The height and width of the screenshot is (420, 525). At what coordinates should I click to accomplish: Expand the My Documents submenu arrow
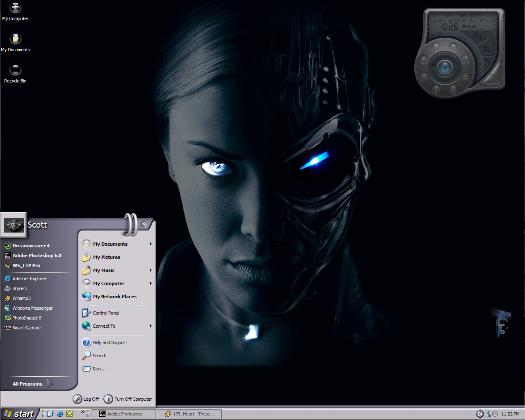(x=151, y=244)
